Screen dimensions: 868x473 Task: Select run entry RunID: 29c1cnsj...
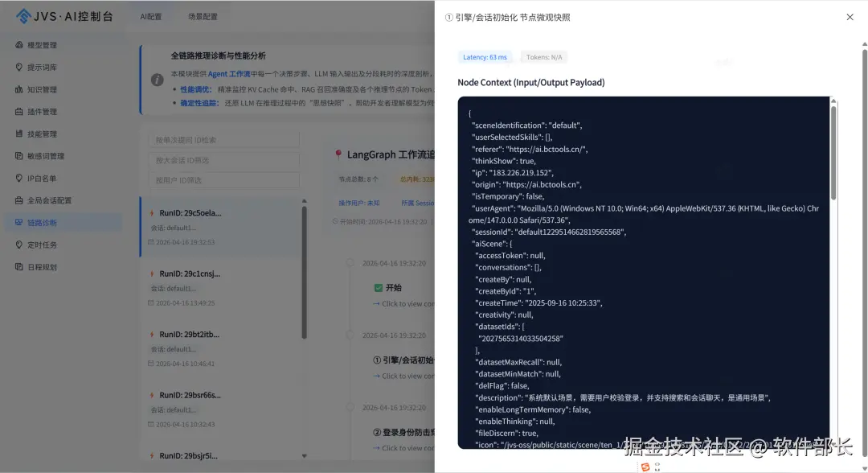220,288
